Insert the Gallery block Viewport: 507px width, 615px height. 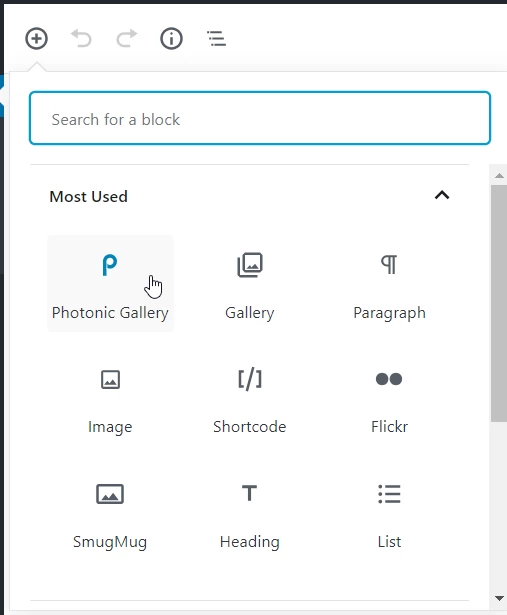[x=250, y=284]
